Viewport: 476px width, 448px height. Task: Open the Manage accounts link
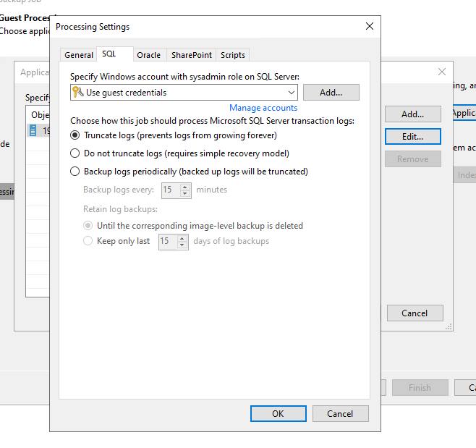tap(263, 108)
